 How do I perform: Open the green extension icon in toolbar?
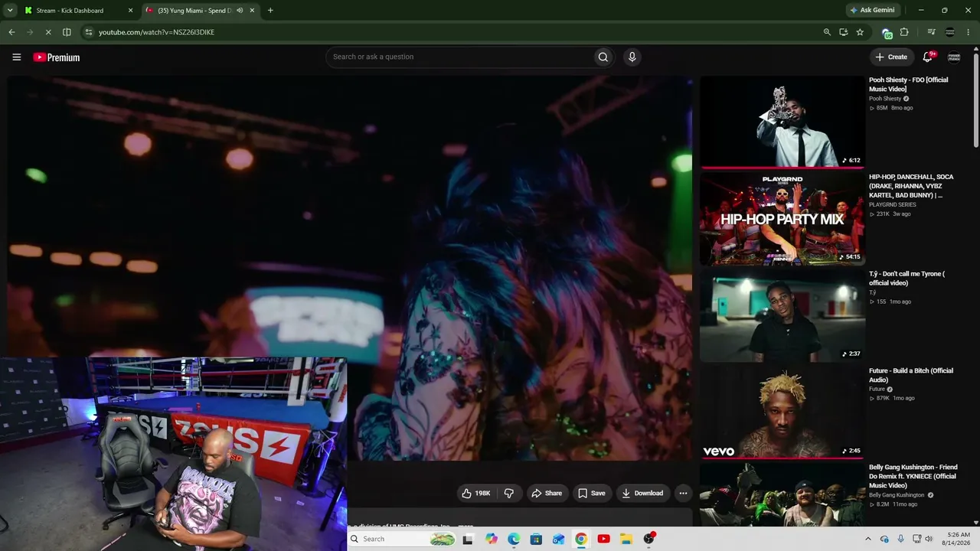(x=887, y=33)
